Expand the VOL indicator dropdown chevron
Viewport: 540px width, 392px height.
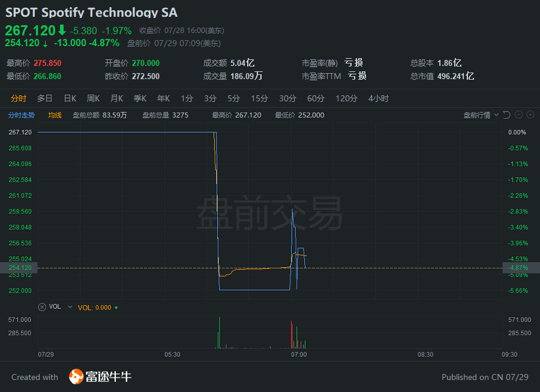tap(70, 307)
